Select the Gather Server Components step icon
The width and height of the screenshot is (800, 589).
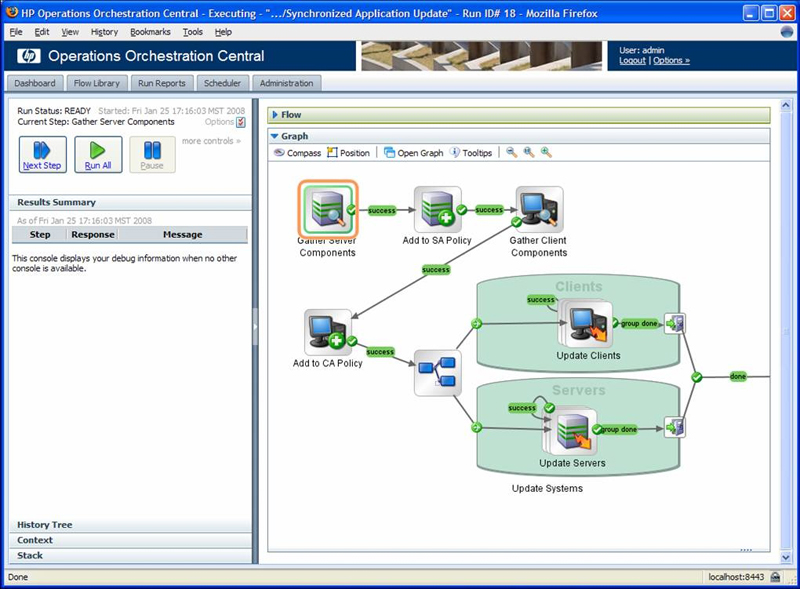click(328, 209)
